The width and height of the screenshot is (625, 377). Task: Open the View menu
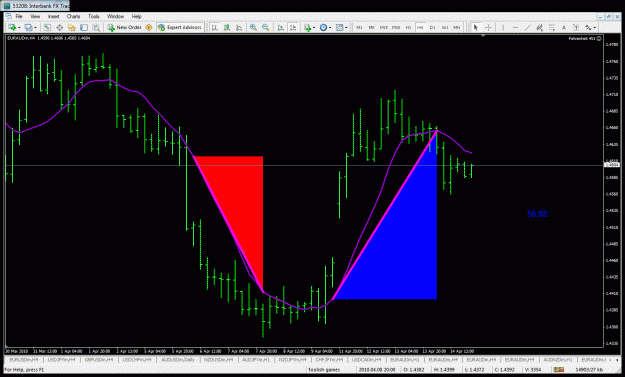(x=35, y=16)
